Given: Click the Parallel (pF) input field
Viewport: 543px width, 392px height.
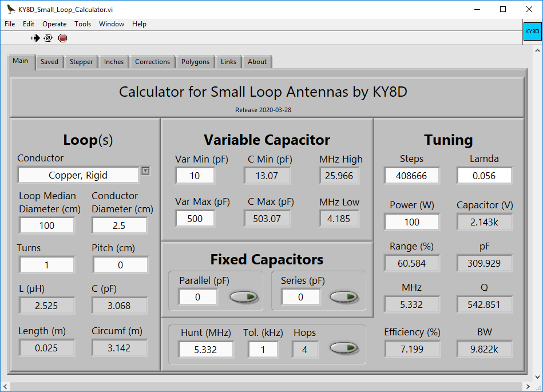Looking at the screenshot, I should 198,297.
